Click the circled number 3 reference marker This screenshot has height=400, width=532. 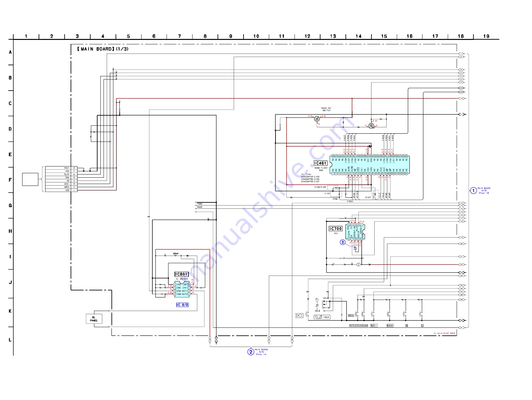(x=343, y=242)
